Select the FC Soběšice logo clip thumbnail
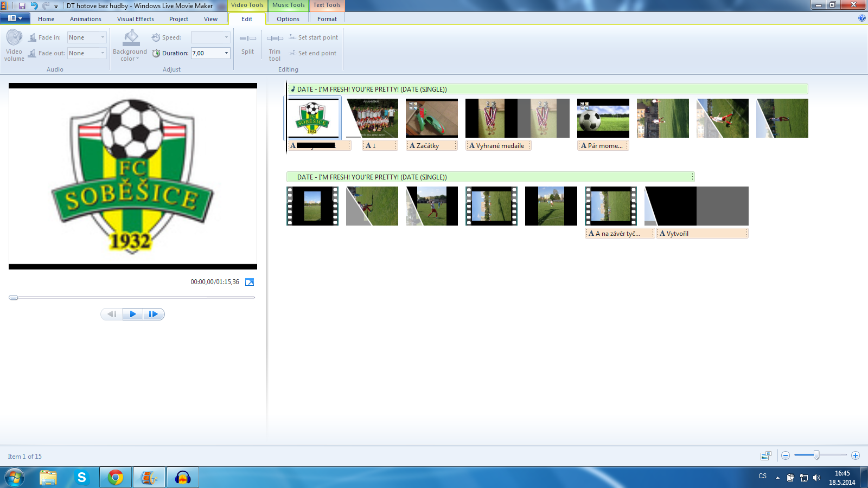Screen dimensions: 868x488 tap(312, 118)
